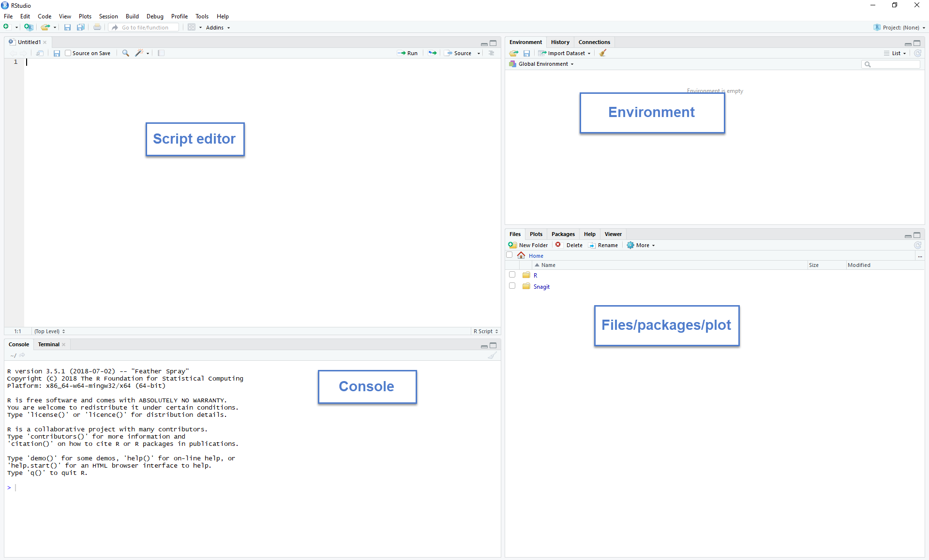Click the re-run previous code icon
This screenshot has width=929, height=560.
[x=433, y=53]
